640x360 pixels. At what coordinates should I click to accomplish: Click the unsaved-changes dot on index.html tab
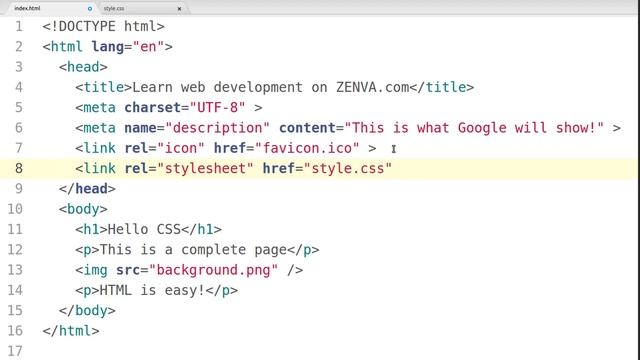[x=90, y=9]
